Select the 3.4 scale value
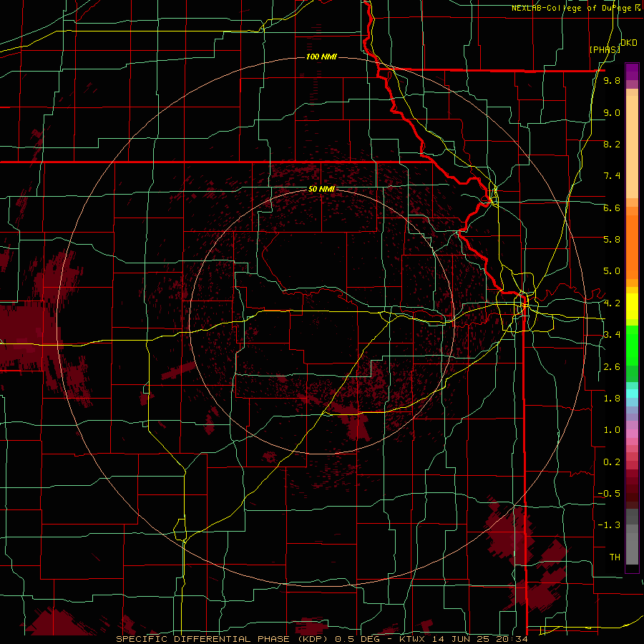Viewport: 644px width, 644px height. [x=612, y=335]
